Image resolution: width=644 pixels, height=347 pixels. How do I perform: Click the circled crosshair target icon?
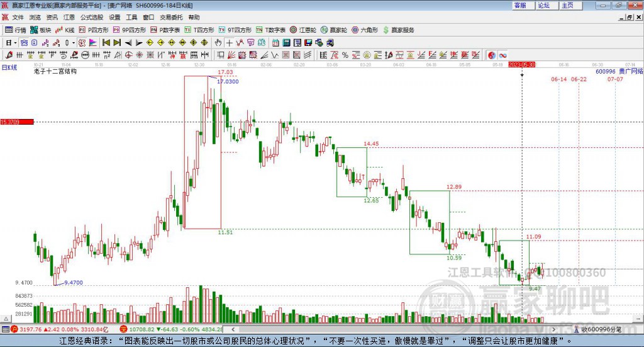(x=128, y=55)
